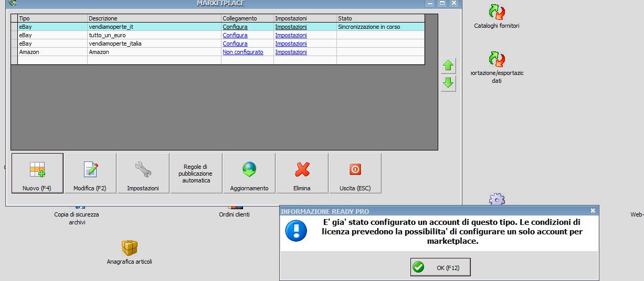Screen dimensions: 644x281
Task: Select the tutto_un_euro description cell
Action: click(x=154, y=35)
